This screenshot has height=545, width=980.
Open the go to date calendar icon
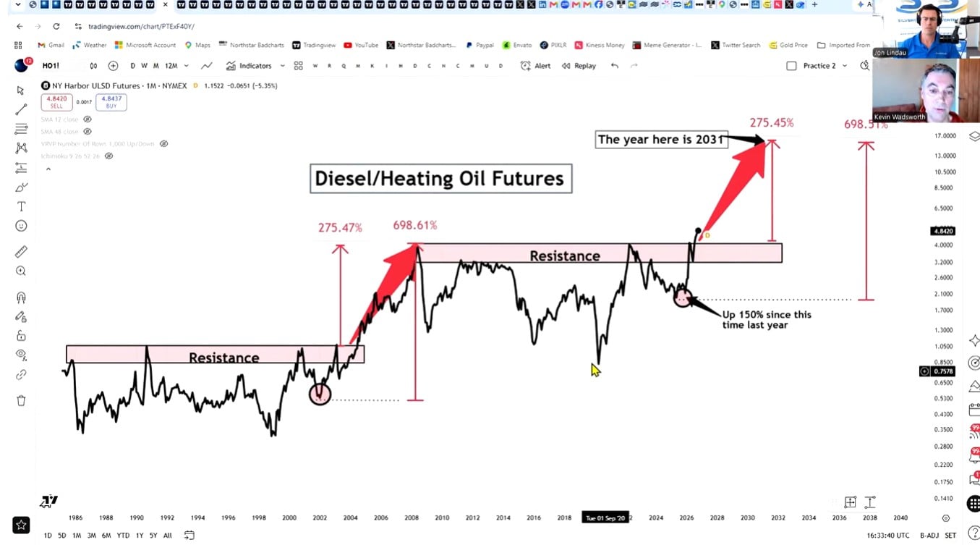pyautogui.click(x=189, y=536)
